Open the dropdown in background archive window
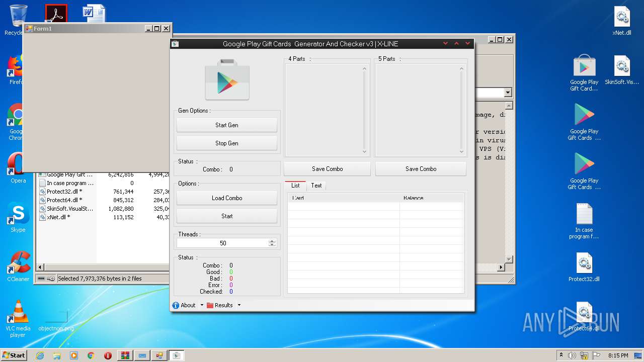Screen dimensions: 644x362 pyautogui.click(x=508, y=93)
